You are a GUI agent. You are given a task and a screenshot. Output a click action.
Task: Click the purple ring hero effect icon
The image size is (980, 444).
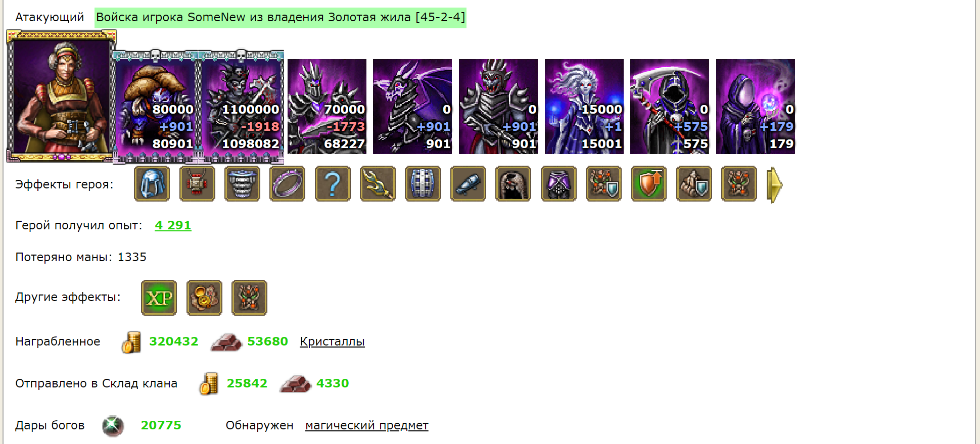point(287,184)
